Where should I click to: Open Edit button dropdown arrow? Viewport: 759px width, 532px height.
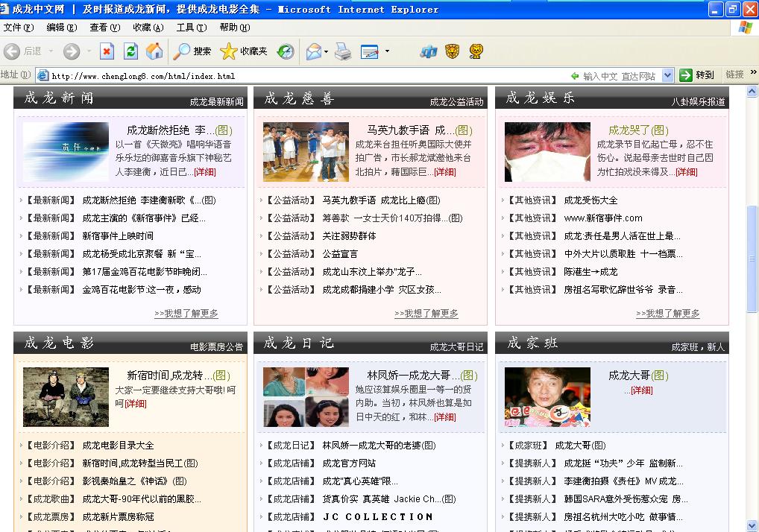tap(387, 51)
